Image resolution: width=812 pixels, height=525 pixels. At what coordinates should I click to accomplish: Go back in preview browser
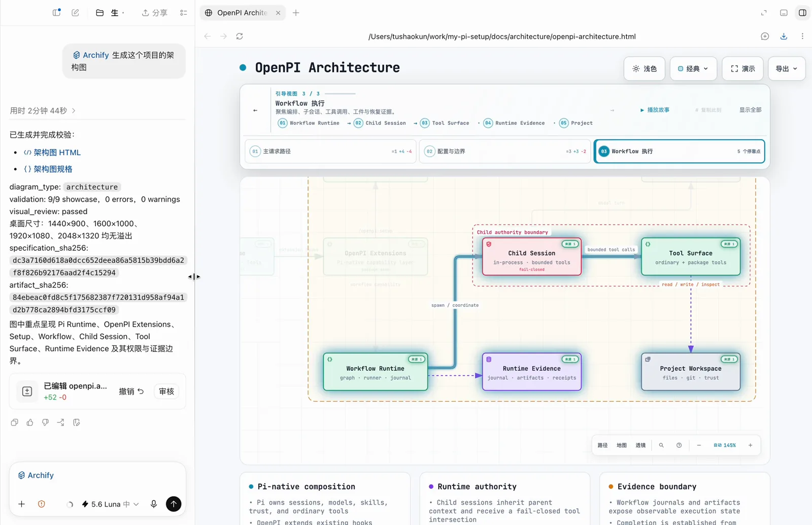tap(207, 36)
